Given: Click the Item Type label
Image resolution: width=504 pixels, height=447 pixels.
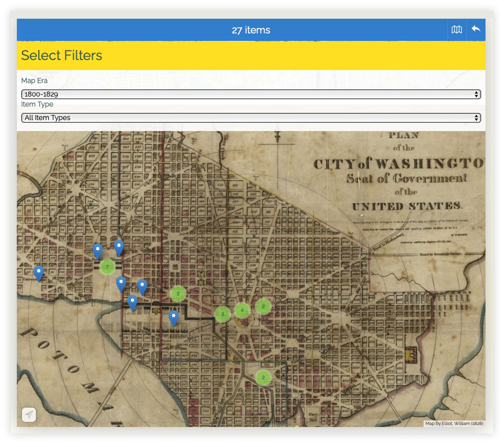Looking at the screenshot, I should coord(37,104).
